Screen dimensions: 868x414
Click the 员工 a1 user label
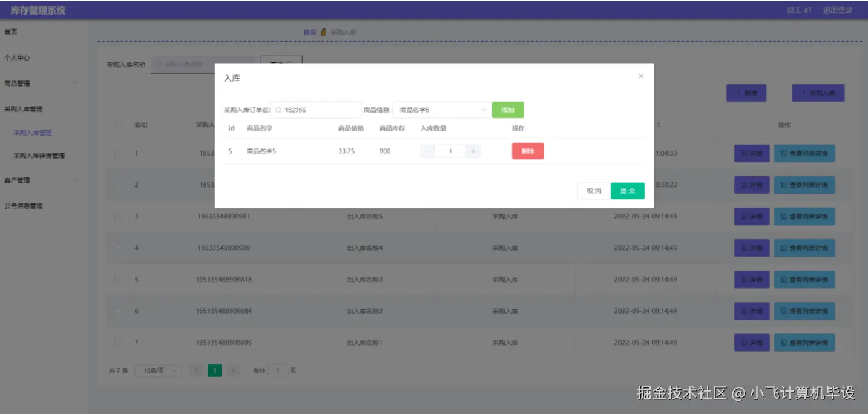[x=799, y=10]
